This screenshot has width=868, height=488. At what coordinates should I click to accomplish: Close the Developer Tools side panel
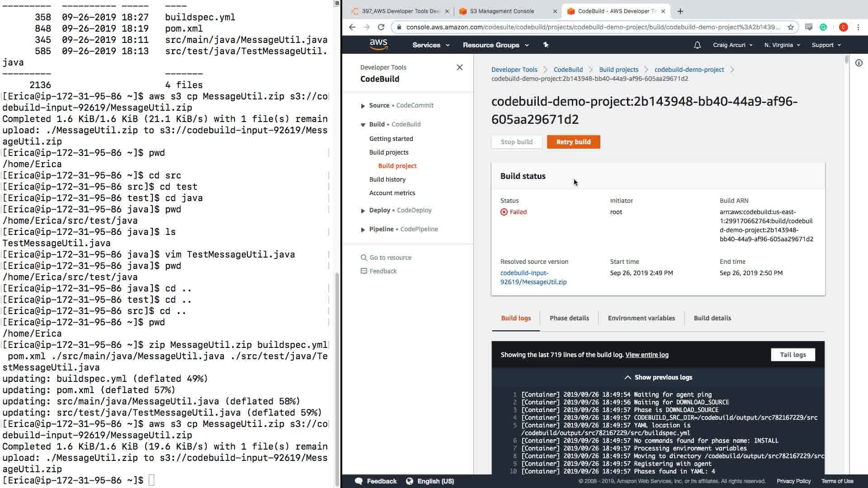click(x=459, y=67)
